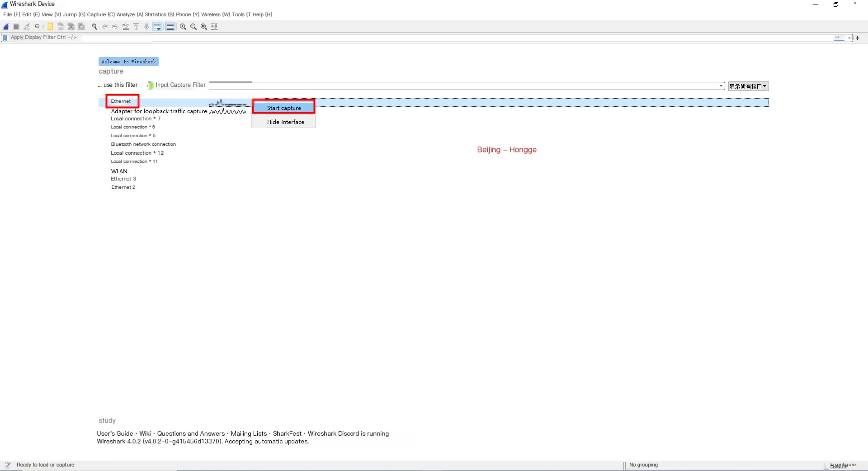
Task: Open the Phone menu
Action: tap(188, 14)
